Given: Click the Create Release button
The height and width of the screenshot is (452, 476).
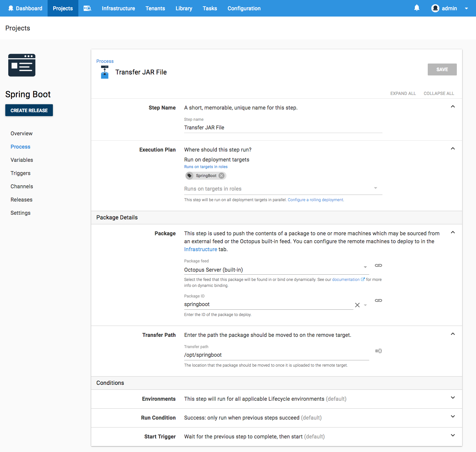Looking at the screenshot, I should pyautogui.click(x=29, y=111).
